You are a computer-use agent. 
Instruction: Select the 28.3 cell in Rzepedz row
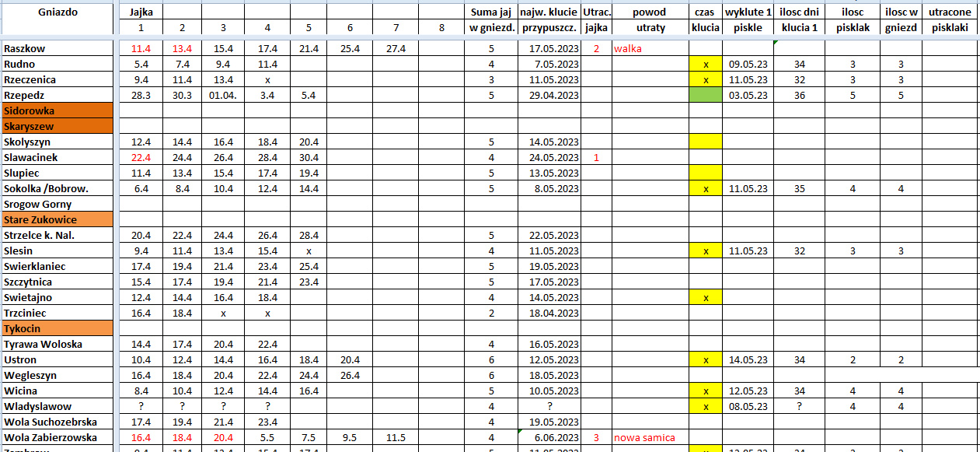141,95
